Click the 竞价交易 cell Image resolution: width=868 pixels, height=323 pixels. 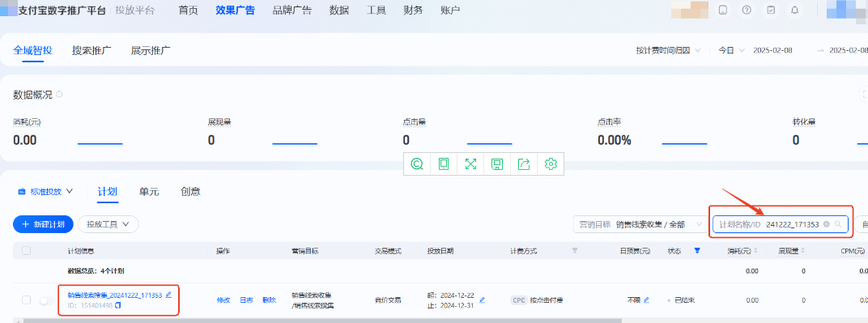(x=388, y=300)
